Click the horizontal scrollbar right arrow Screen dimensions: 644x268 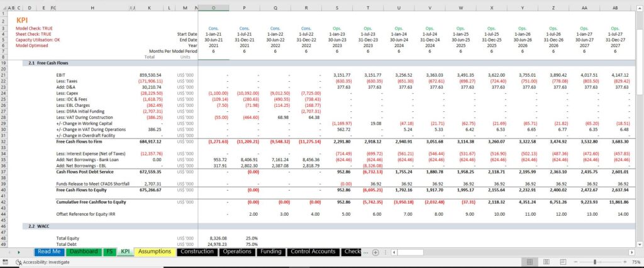tap(631, 252)
